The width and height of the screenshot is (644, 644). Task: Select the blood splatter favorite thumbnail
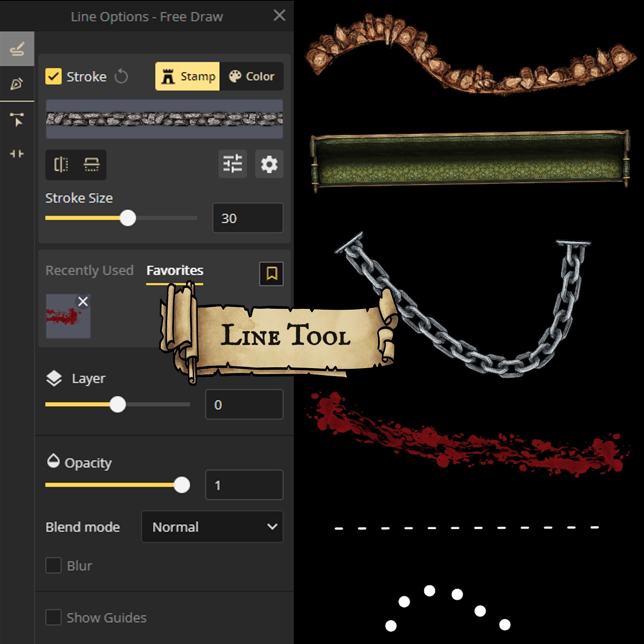[68, 316]
